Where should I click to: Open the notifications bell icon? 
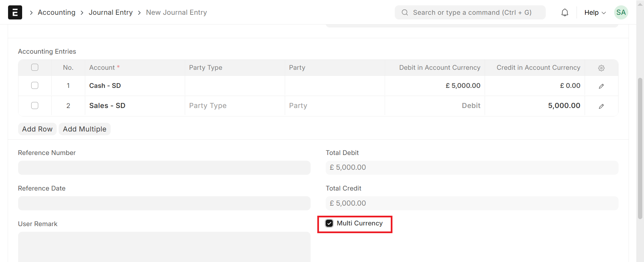point(565,12)
